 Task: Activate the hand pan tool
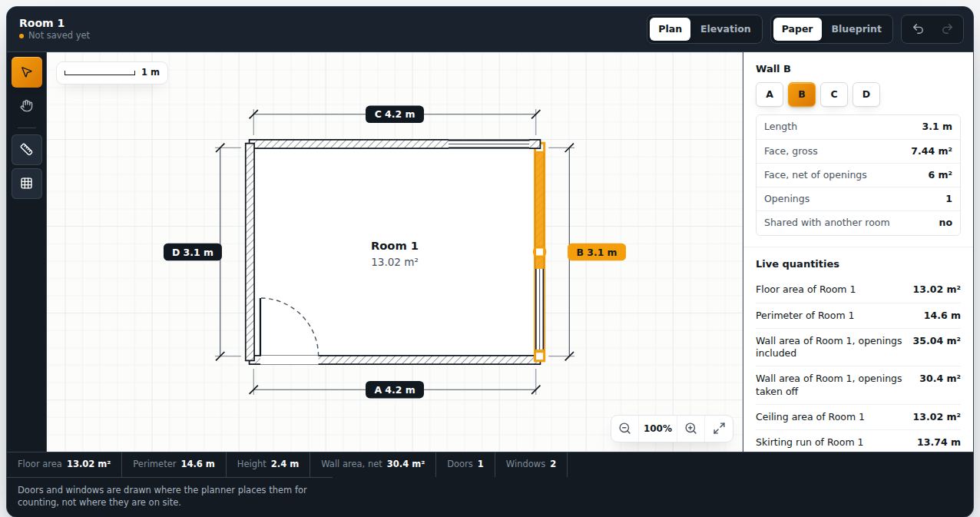pyautogui.click(x=27, y=106)
